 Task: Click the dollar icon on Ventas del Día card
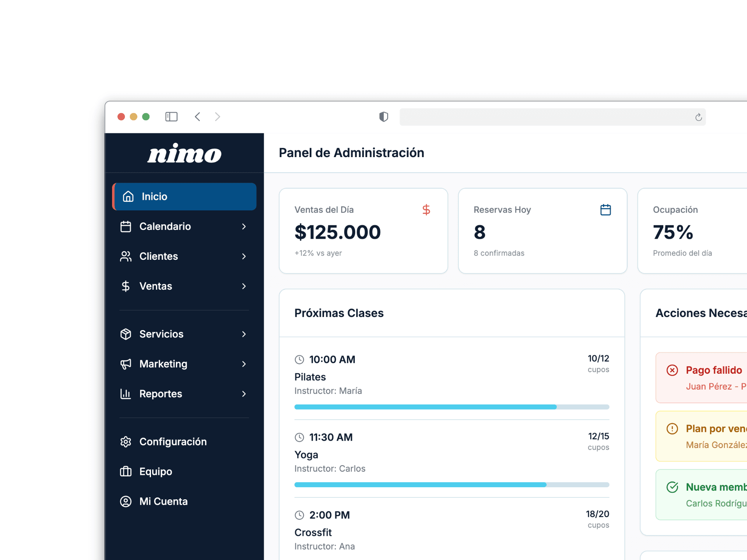coord(426,210)
